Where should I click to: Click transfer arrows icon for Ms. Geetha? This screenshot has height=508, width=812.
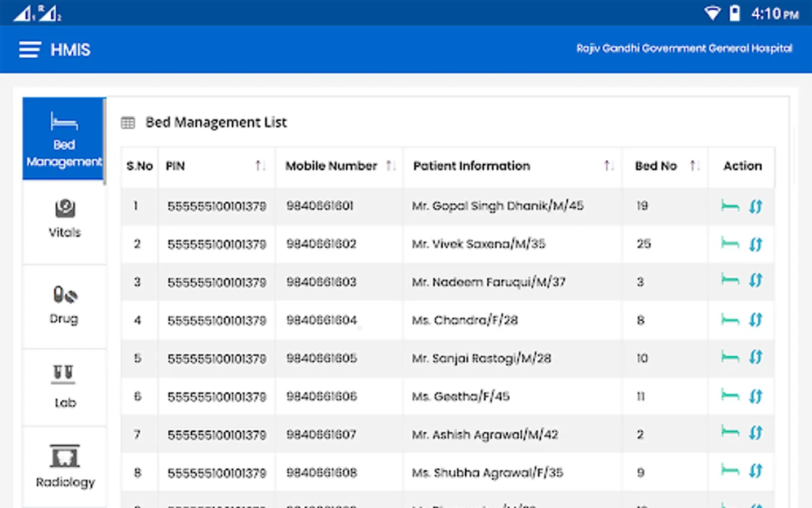point(756,396)
